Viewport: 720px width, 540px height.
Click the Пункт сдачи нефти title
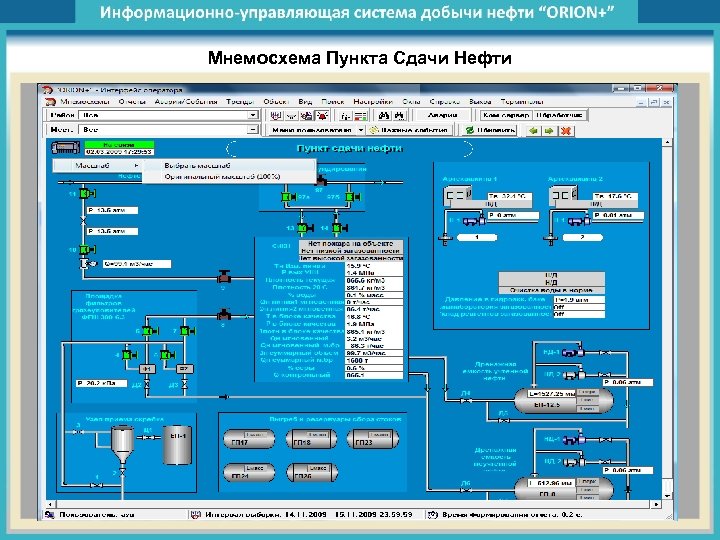point(349,148)
